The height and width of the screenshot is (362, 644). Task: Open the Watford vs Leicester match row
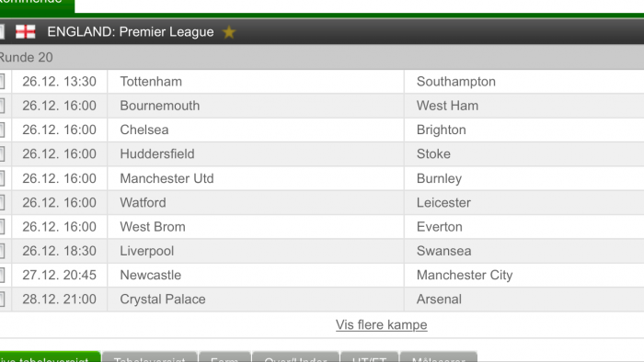tap(322, 202)
